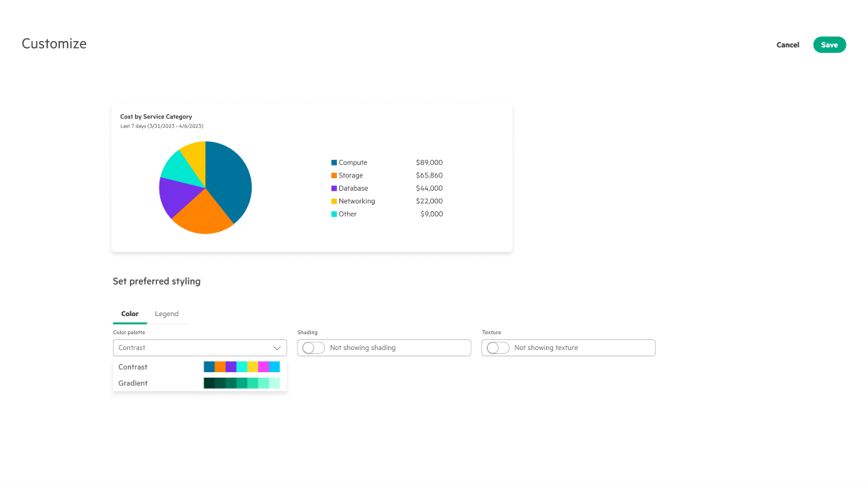Click the $9,000 value

[431, 214]
